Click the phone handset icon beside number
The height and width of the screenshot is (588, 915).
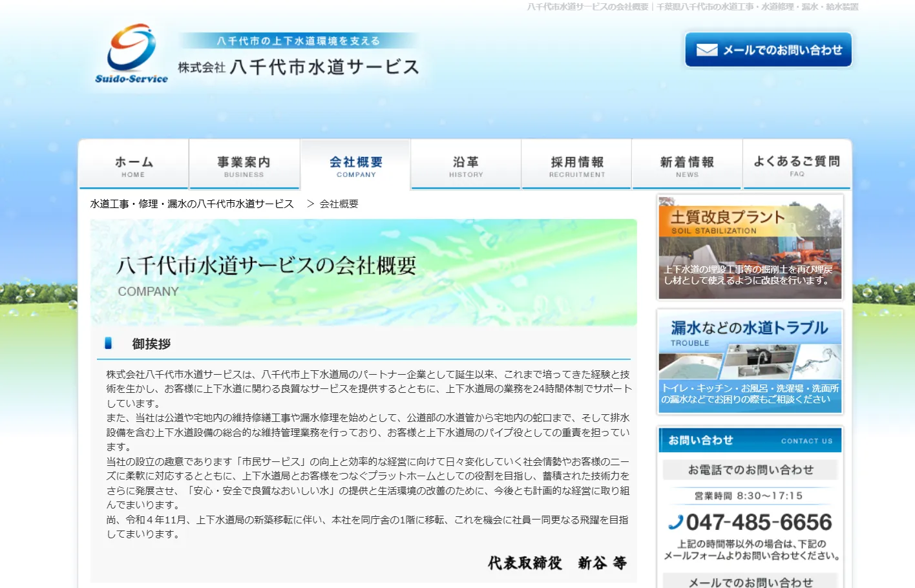coord(676,522)
